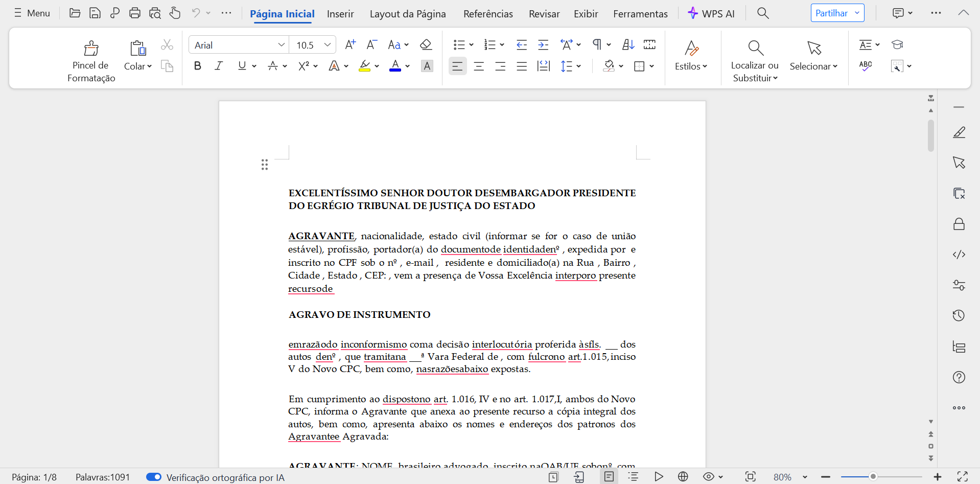Viewport: 980px width, 484px height.
Task: Click the pen edit icon in sidebar
Action: [959, 132]
